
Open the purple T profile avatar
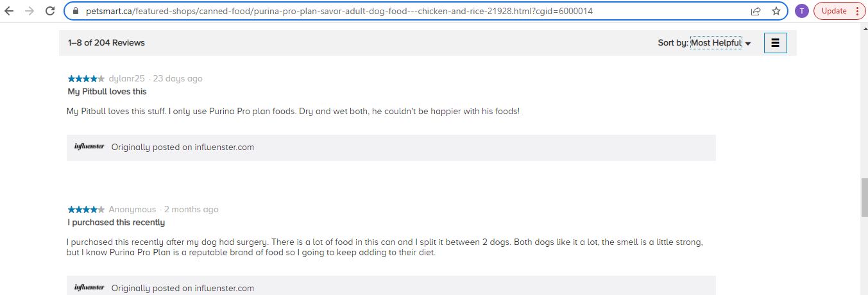pyautogui.click(x=801, y=11)
